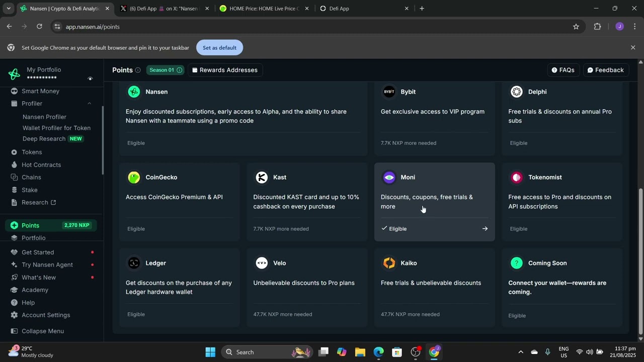The height and width of the screenshot is (362, 644).
Task: Click the address bar URL
Action: tap(93, 27)
